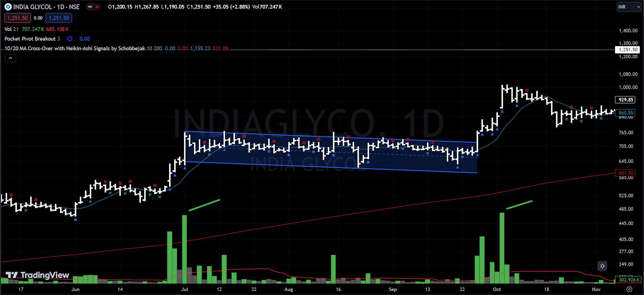Click the L1,190.05 low value

[x=173, y=7]
